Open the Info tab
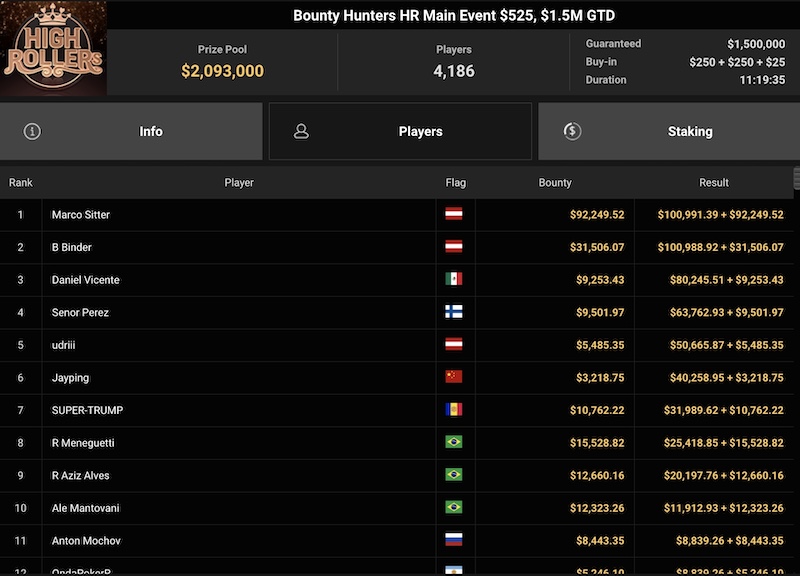This screenshot has width=800, height=576. point(131,131)
